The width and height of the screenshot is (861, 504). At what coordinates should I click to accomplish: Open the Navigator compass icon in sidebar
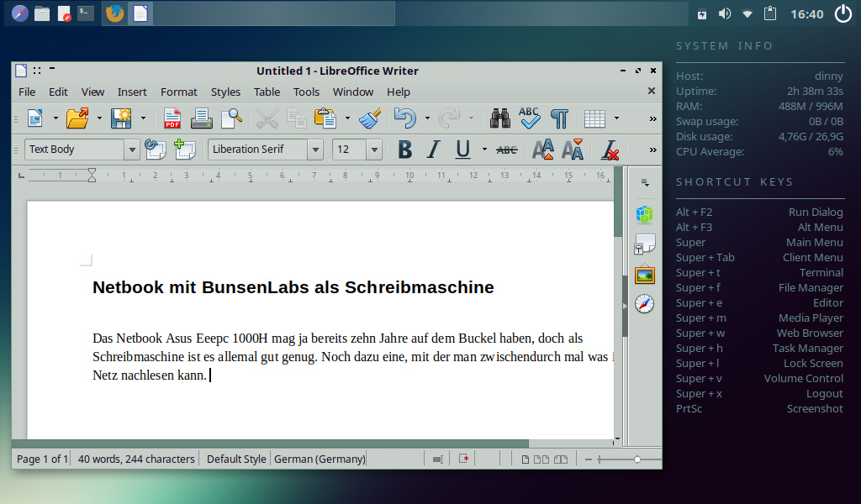click(644, 304)
